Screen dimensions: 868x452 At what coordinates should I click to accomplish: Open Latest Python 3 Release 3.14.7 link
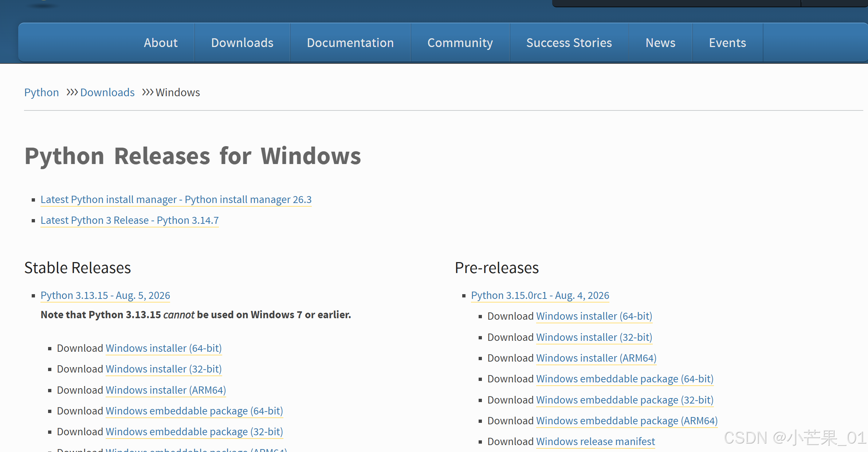pos(130,221)
